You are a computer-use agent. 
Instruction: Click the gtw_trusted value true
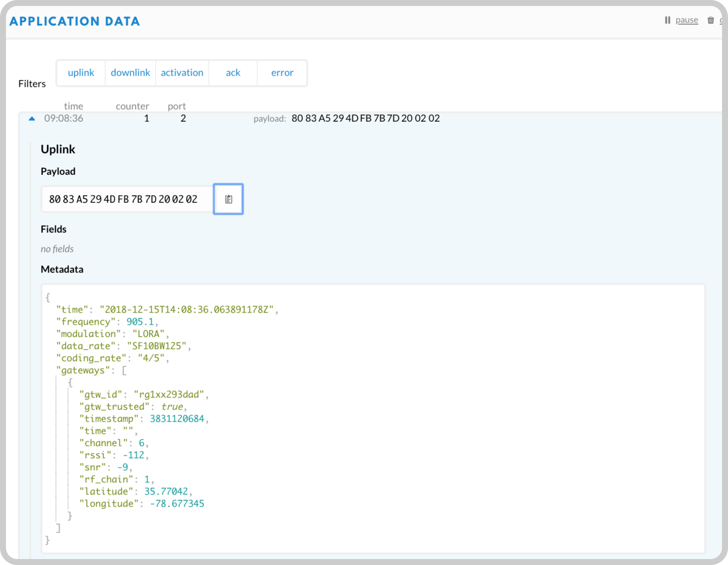tap(172, 407)
